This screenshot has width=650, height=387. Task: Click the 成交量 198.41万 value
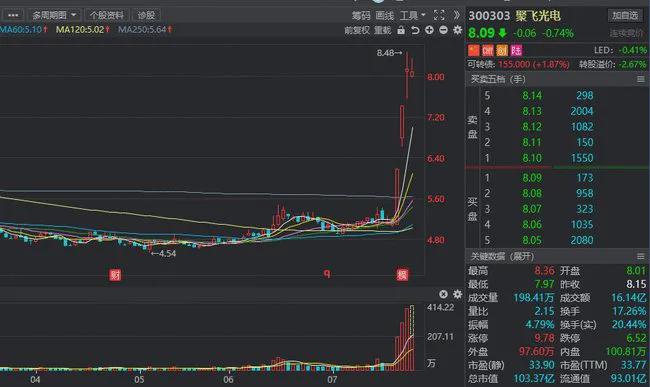click(x=534, y=298)
